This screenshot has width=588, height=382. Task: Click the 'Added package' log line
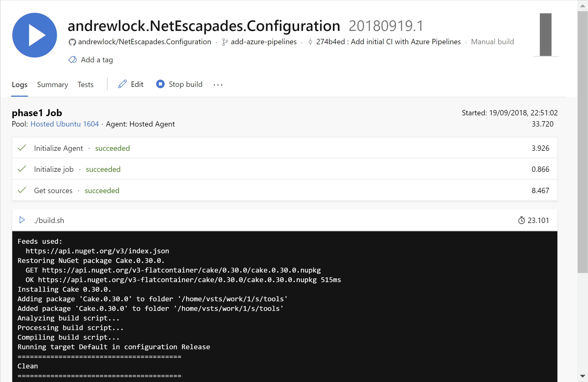pyautogui.click(x=151, y=308)
